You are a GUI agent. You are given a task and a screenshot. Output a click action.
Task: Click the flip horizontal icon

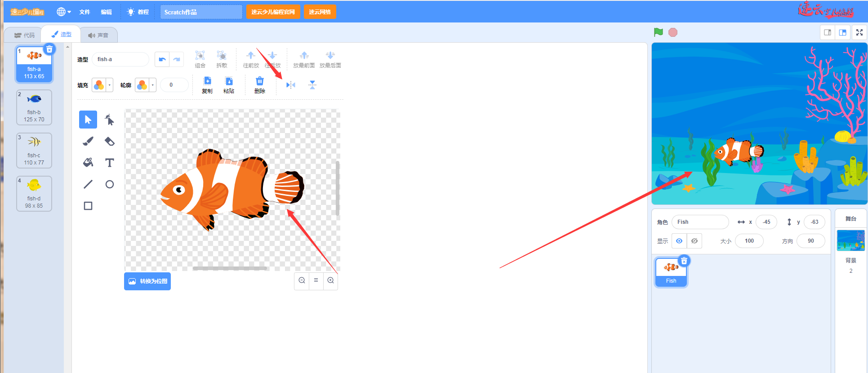(291, 85)
